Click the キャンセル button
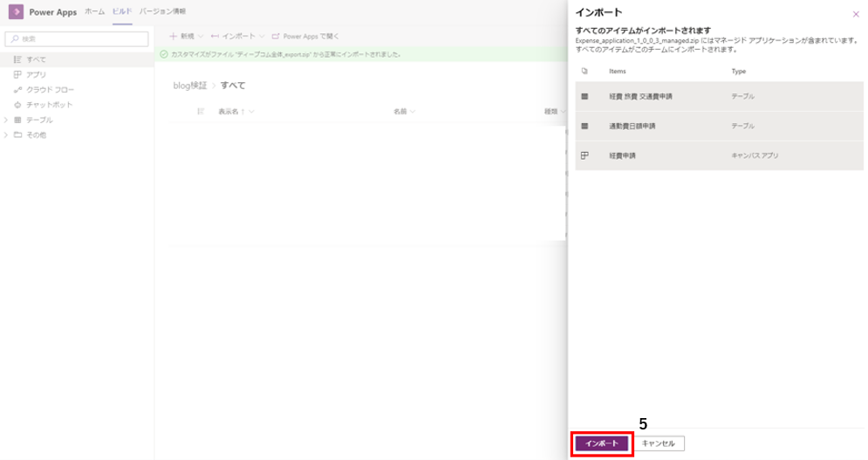Viewport: 868px width, 460px height. [x=659, y=443]
